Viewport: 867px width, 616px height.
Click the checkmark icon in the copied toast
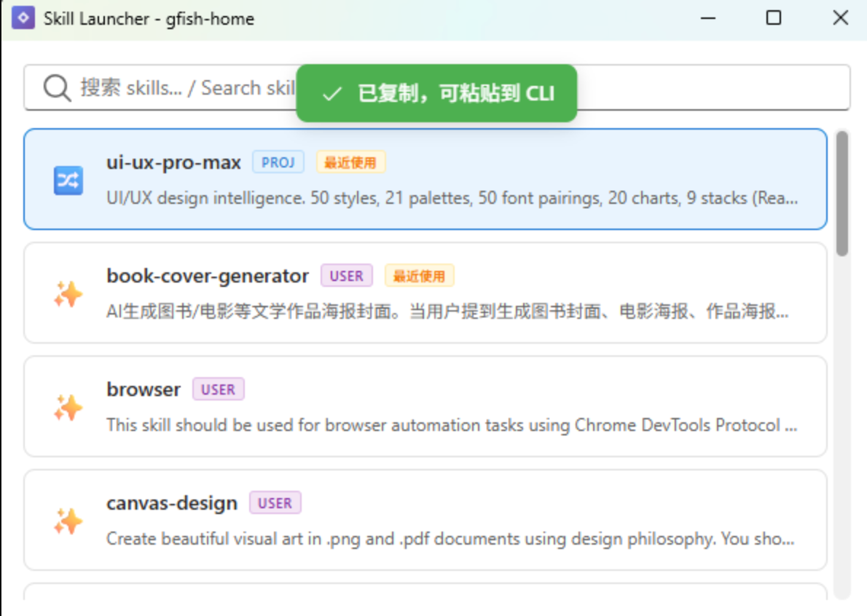tap(331, 94)
